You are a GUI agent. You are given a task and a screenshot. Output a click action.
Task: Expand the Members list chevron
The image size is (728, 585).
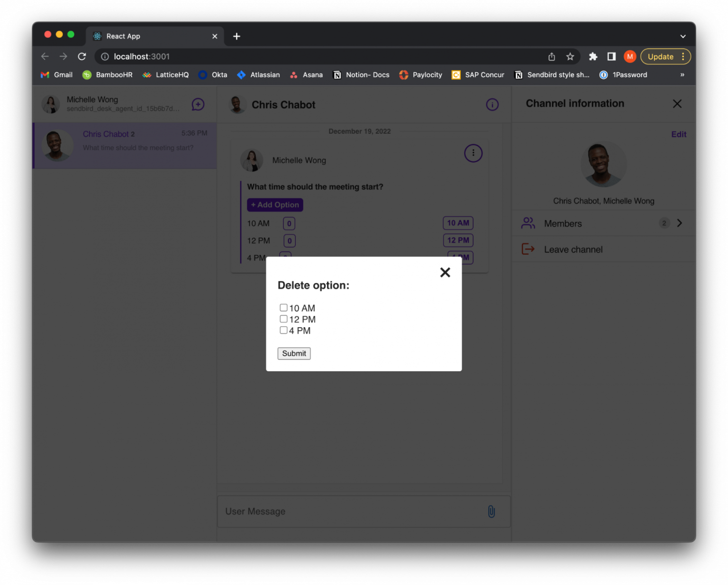click(x=679, y=223)
